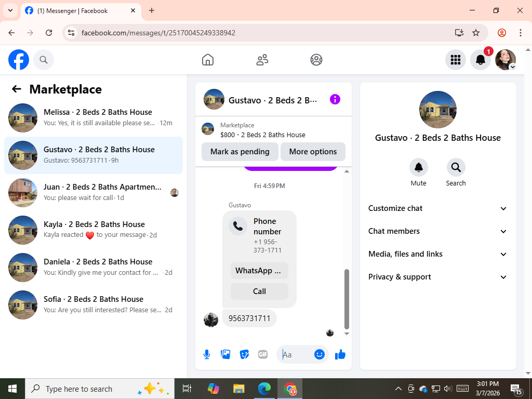Open Kayla · 2 Beds 2 Baths House chat
Viewport: 532px width, 399px height.
pos(94,230)
